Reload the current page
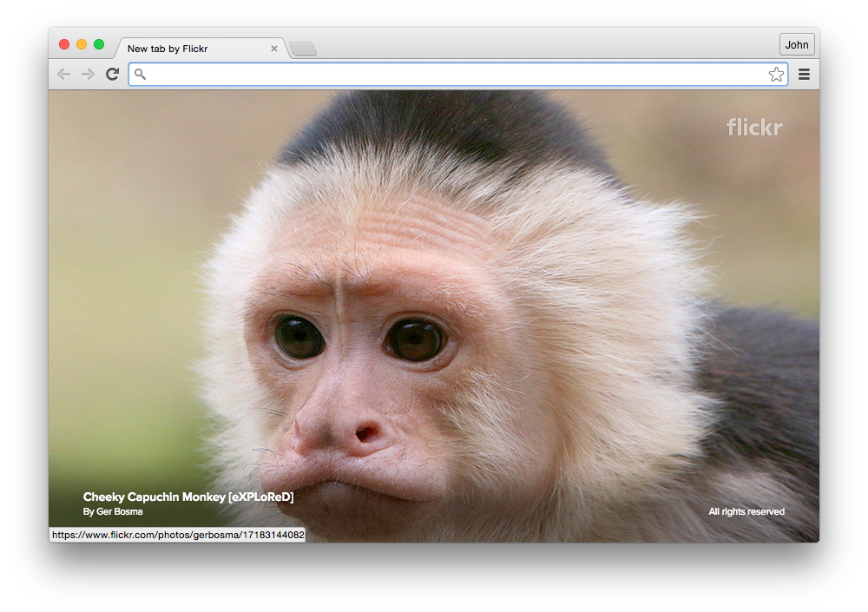Screen dimensions: 868x612 click(x=112, y=74)
